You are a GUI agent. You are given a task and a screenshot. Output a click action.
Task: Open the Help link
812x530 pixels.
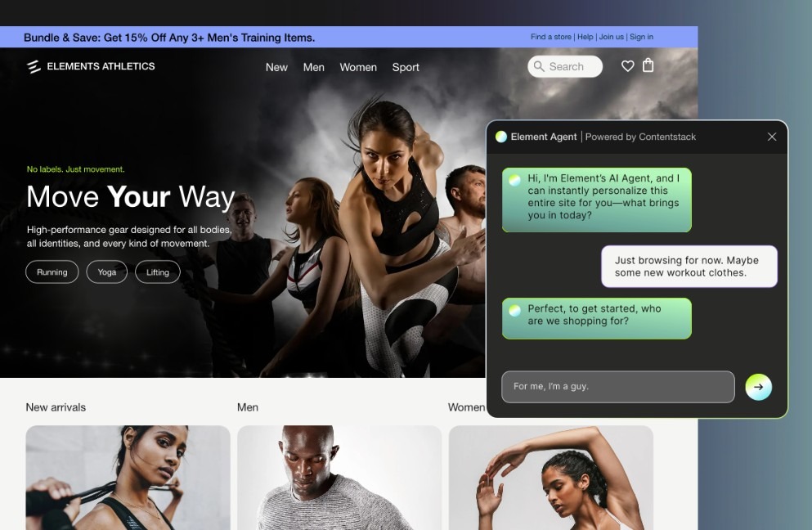click(x=585, y=37)
